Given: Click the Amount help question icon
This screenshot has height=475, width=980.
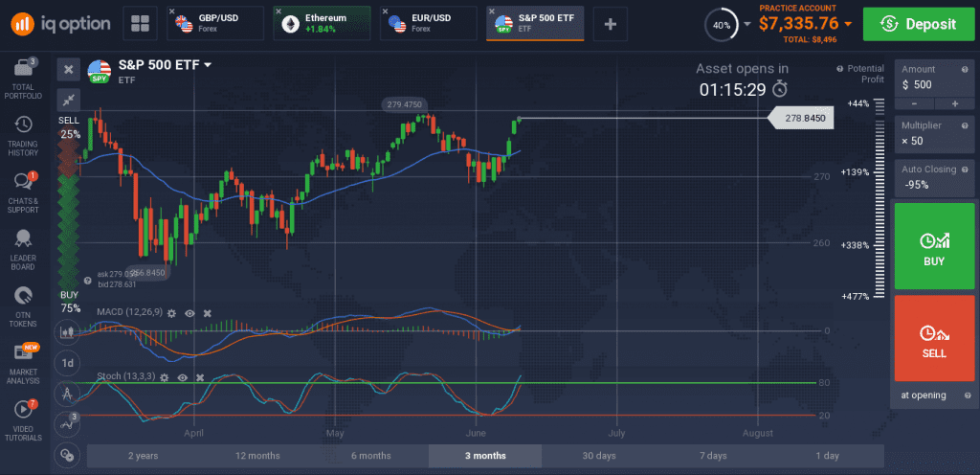Looking at the screenshot, I should click(x=965, y=69).
